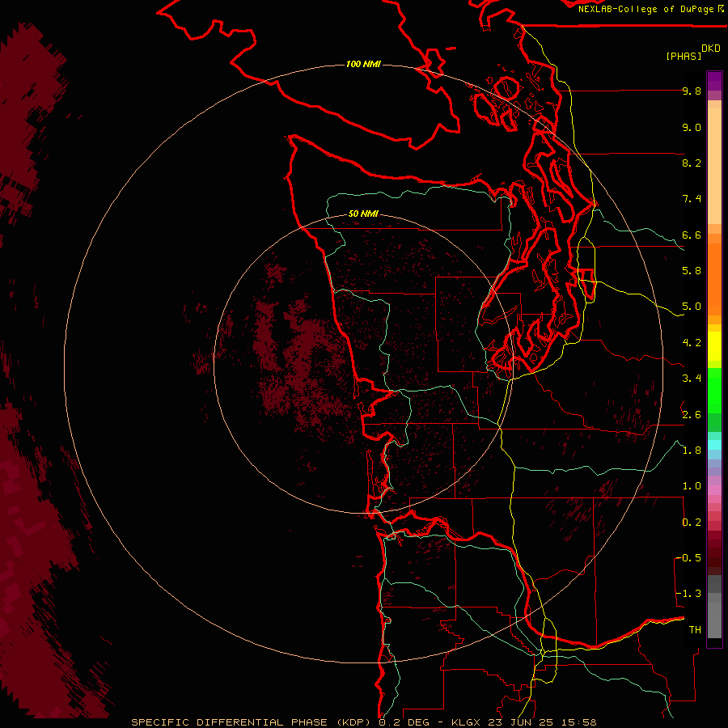
Task: Click the 6.6 value on color scale
Action: point(692,235)
